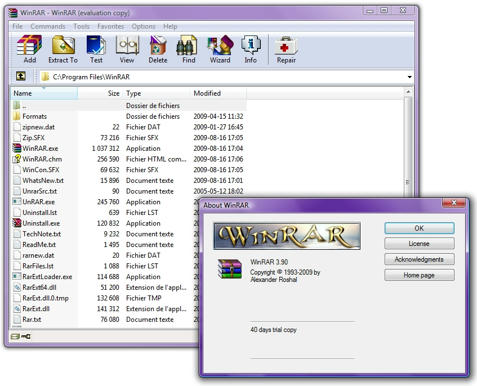Click the Uninstall.exe file icon

click(17, 223)
